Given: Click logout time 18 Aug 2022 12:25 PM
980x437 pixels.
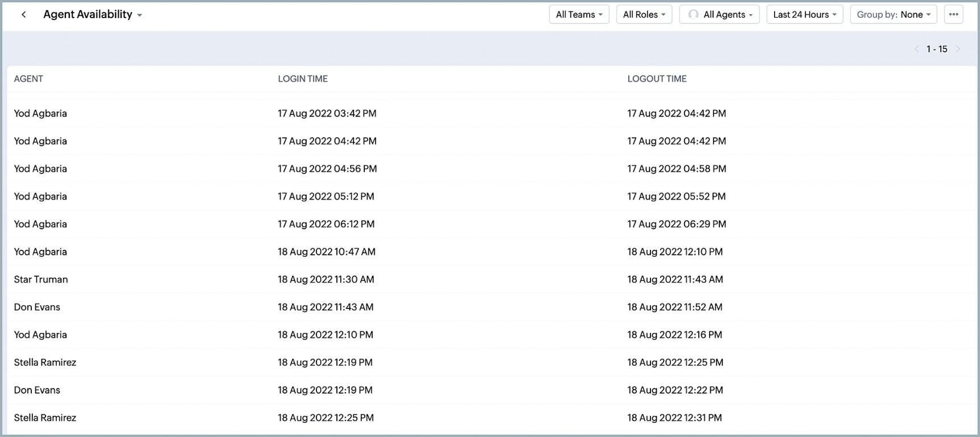Looking at the screenshot, I should tap(676, 362).
